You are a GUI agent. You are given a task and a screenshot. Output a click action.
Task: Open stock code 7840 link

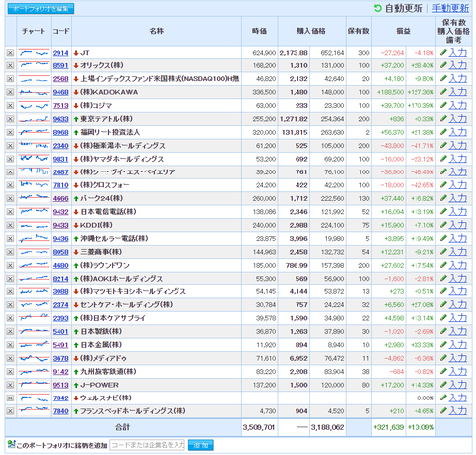coord(60,411)
